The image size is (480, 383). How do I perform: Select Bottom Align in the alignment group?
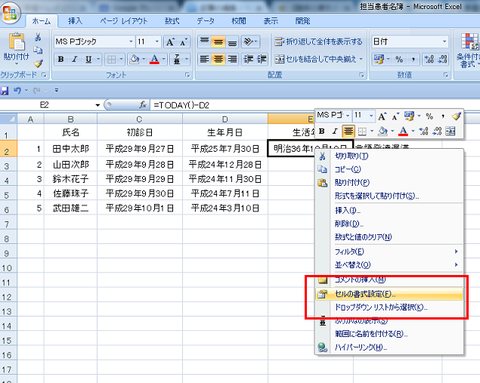tap(232, 42)
